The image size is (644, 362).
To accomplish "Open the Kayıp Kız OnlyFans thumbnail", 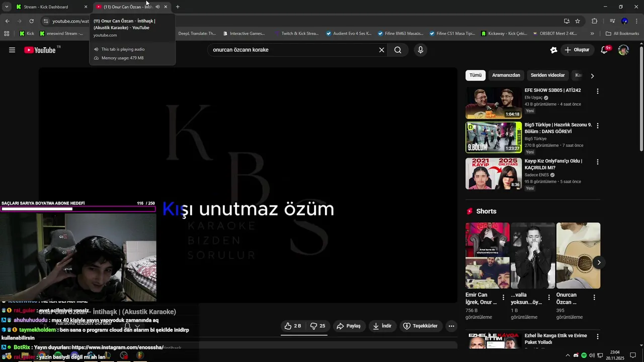I will click(x=494, y=173).
